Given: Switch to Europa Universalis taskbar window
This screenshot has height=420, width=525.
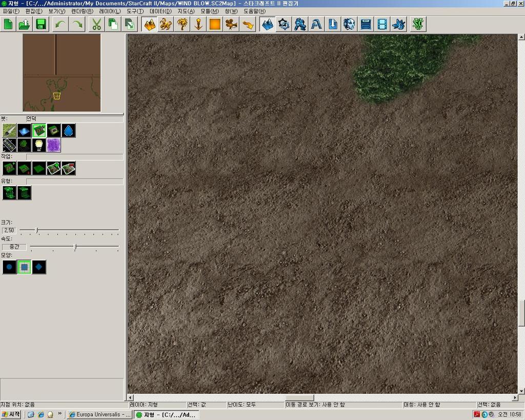Looking at the screenshot, I should click(x=99, y=415).
